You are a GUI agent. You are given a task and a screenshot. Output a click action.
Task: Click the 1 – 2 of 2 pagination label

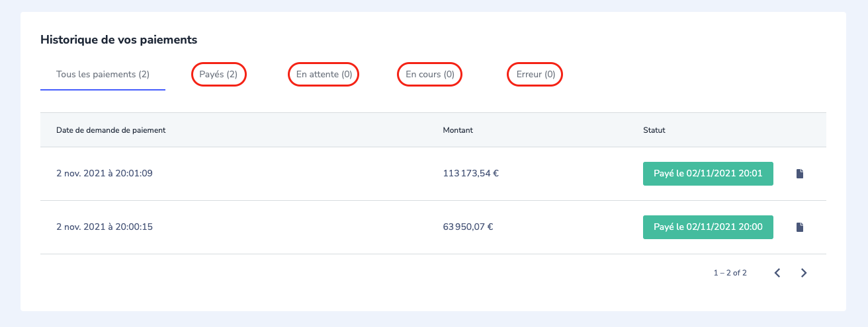730,273
